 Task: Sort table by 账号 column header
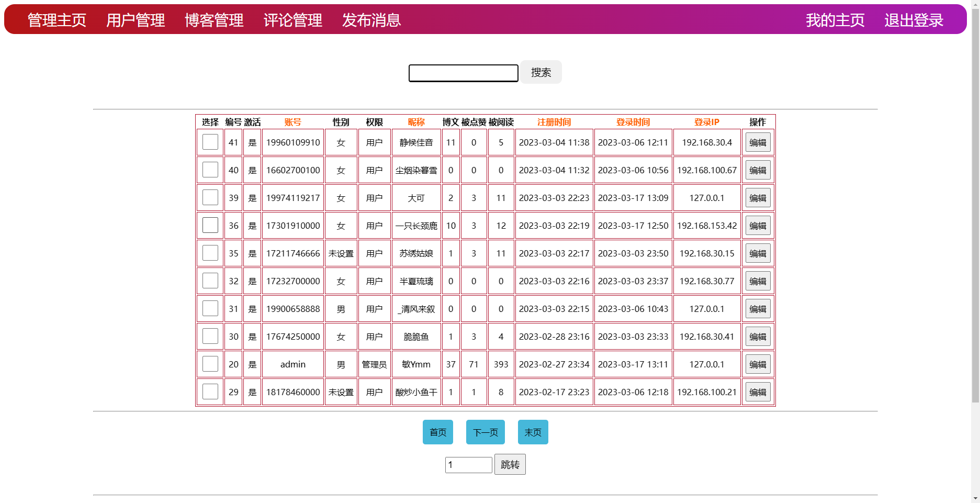tap(293, 122)
